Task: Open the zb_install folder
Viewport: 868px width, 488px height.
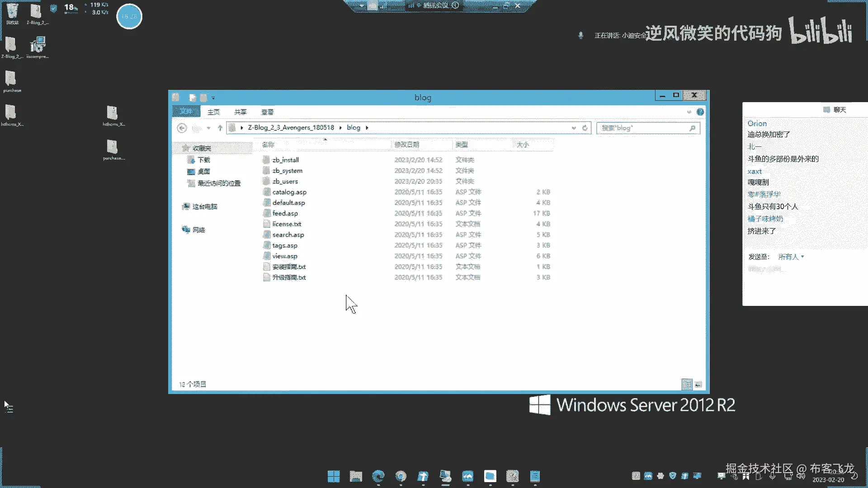Action: coord(285,160)
